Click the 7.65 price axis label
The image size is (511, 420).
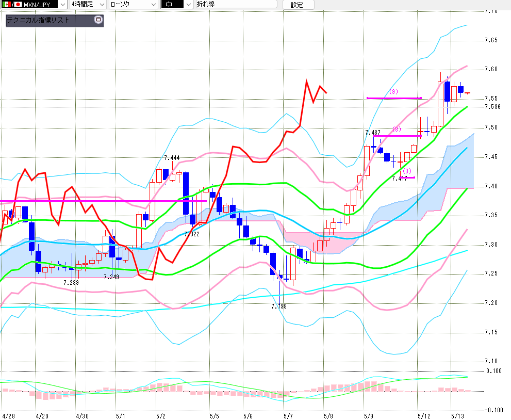click(491, 40)
